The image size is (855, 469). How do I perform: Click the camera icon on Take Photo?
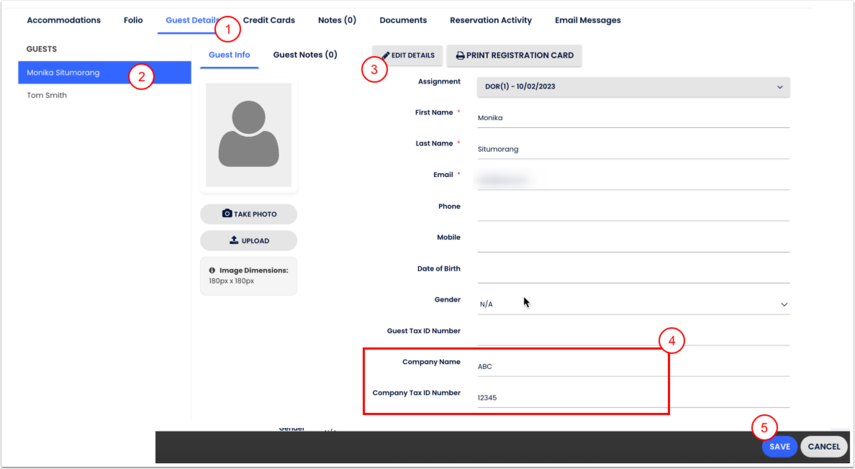[x=227, y=214]
